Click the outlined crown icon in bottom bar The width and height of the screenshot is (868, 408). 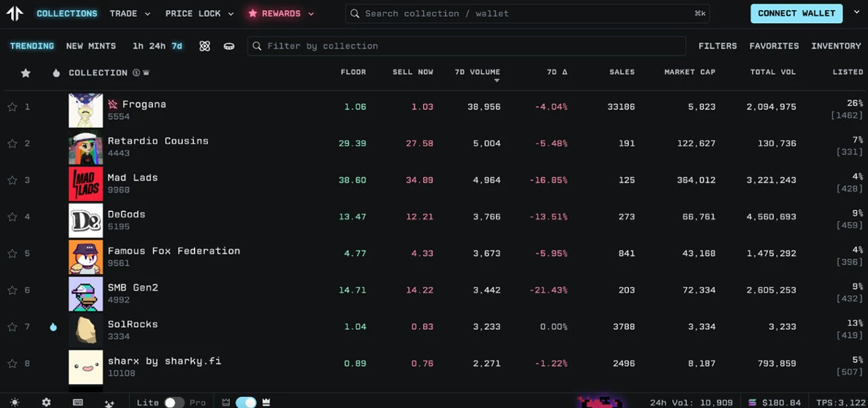point(226,402)
